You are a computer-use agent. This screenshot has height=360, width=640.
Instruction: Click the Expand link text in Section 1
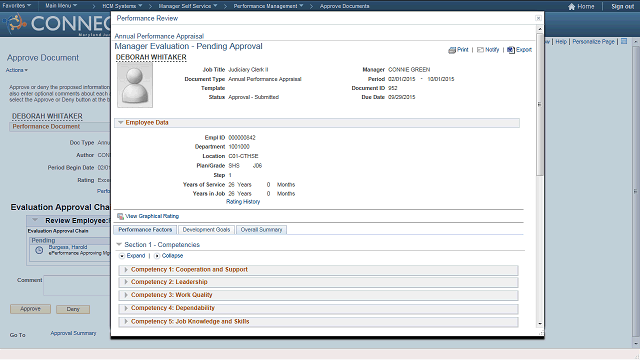[136, 256]
